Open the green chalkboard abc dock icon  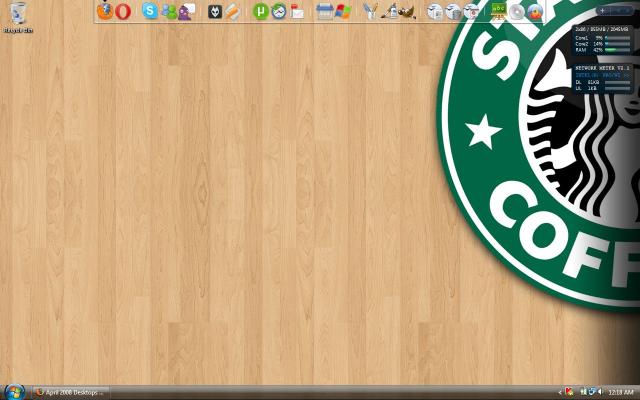498,11
